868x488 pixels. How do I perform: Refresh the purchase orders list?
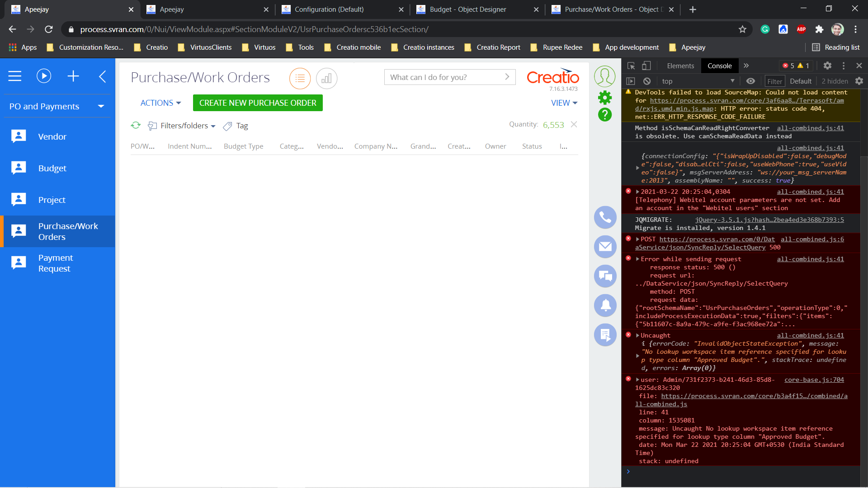tap(136, 125)
